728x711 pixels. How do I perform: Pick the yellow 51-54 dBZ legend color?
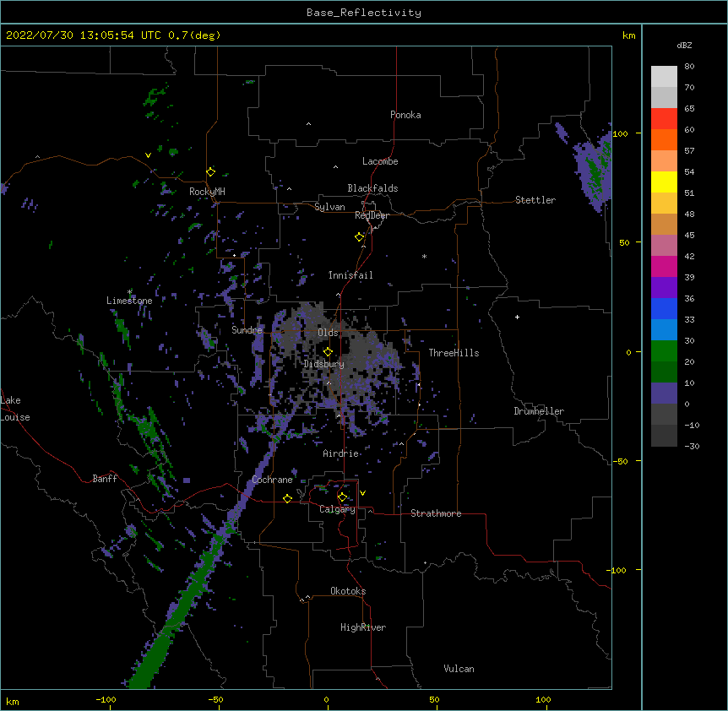click(664, 182)
